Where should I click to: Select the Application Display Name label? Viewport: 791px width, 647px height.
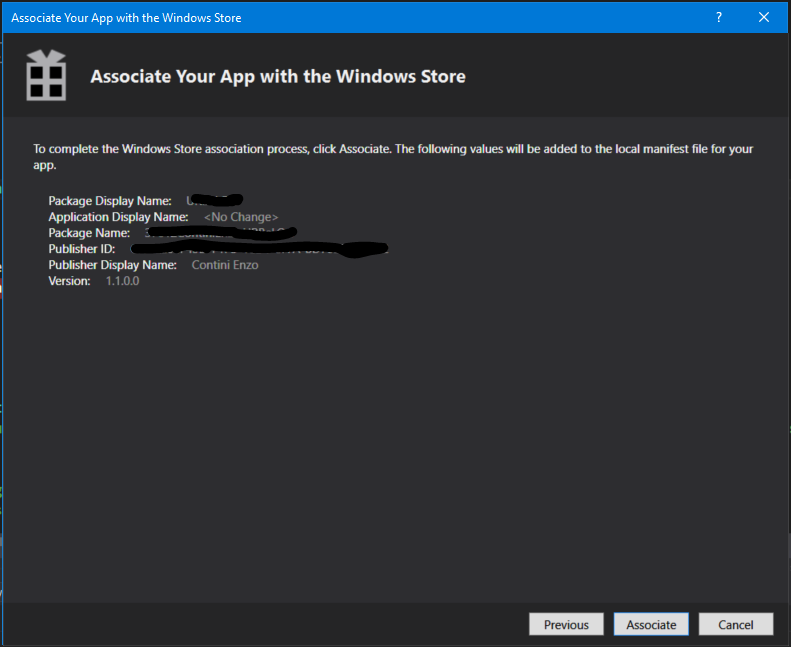pyautogui.click(x=118, y=217)
